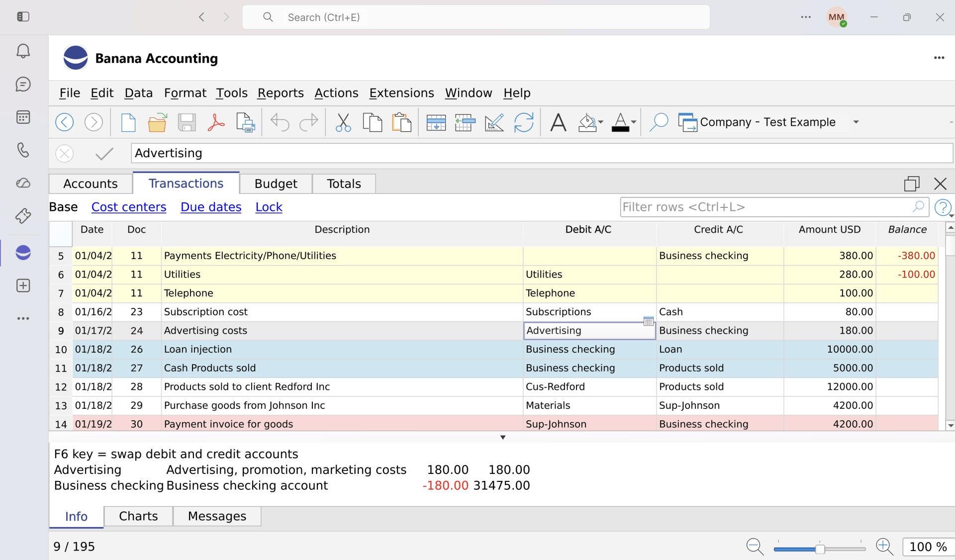Open the font character format icon
The width and height of the screenshot is (955, 560).
[x=558, y=122]
